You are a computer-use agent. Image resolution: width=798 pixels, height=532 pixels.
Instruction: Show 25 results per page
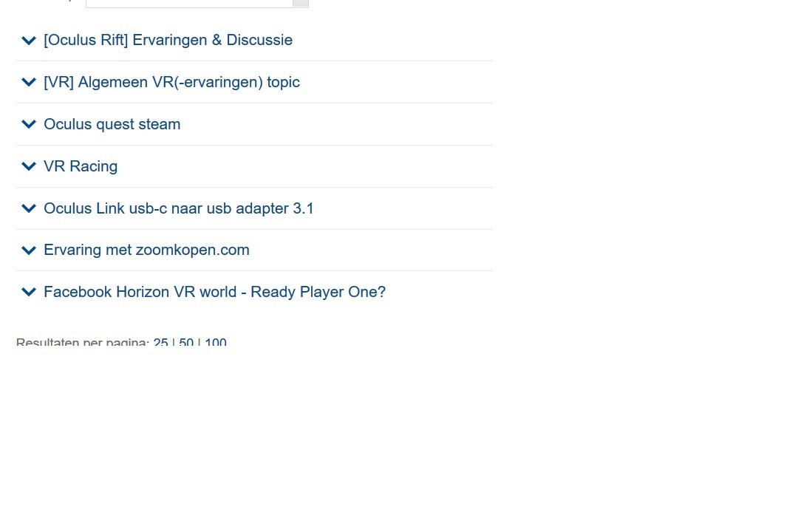coord(161,342)
